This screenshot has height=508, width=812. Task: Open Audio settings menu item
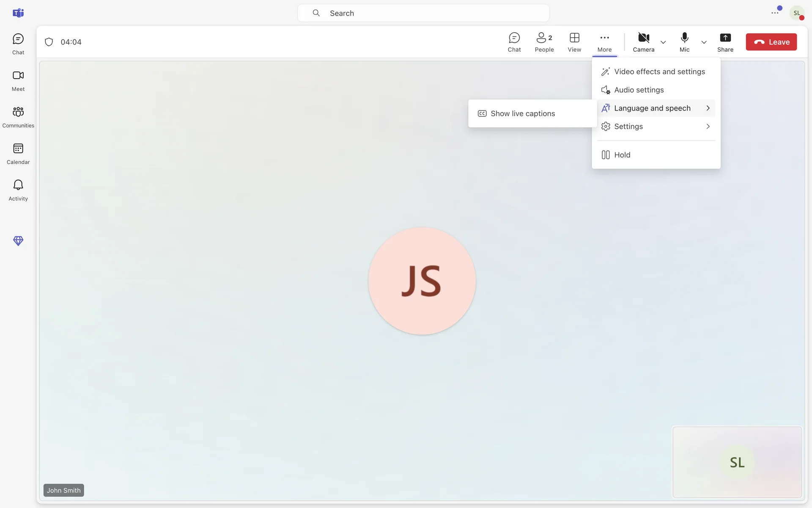point(639,90)
